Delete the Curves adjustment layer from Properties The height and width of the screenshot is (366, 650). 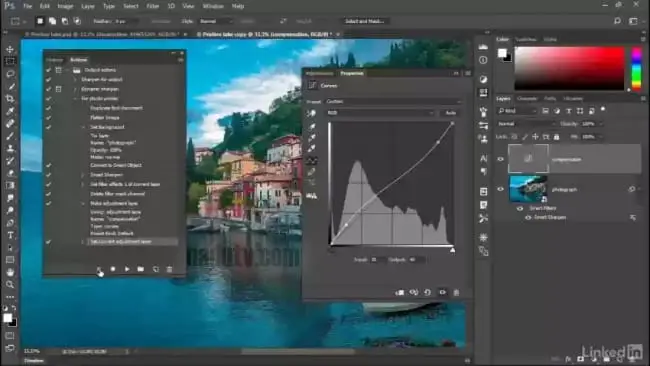(456, 292)
